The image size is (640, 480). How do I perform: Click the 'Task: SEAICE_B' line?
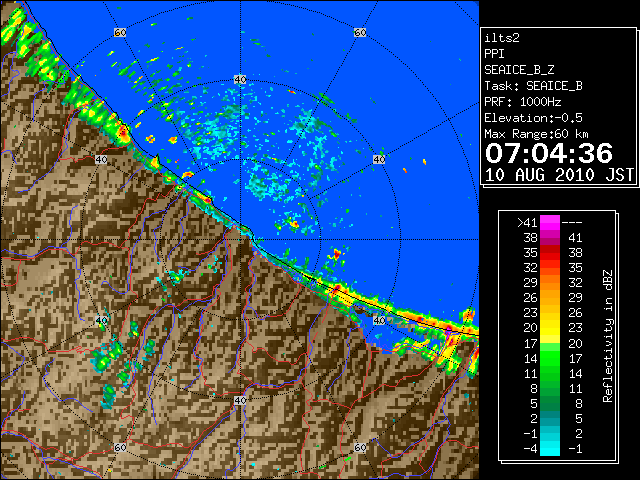[533, 86]
